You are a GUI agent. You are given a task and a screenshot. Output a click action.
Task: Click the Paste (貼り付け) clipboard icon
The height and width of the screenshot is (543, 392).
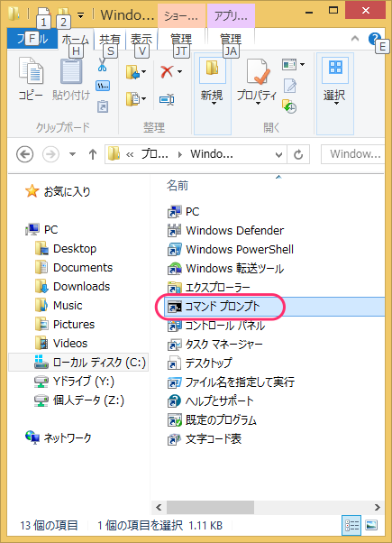coord(71,71)
